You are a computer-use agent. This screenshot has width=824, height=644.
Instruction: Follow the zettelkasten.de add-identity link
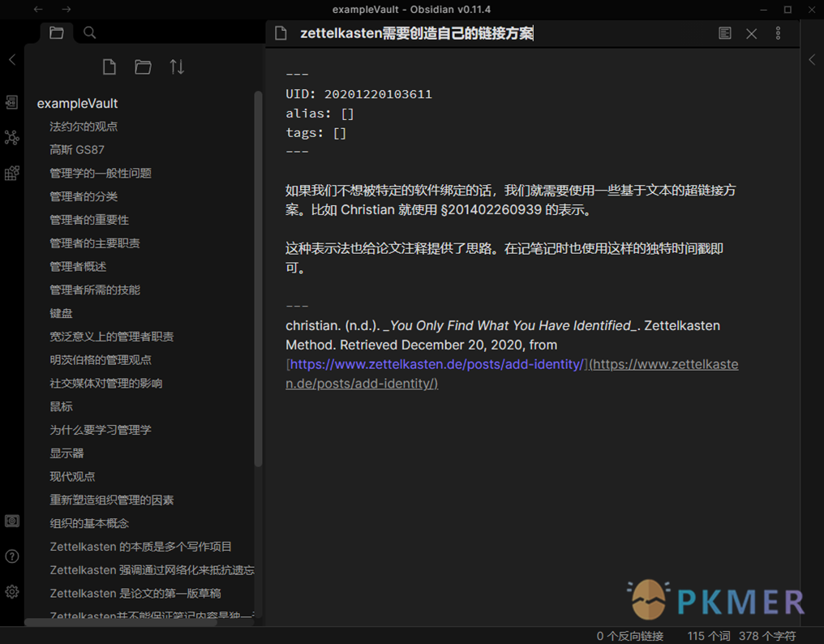click(x=436, y=364)
